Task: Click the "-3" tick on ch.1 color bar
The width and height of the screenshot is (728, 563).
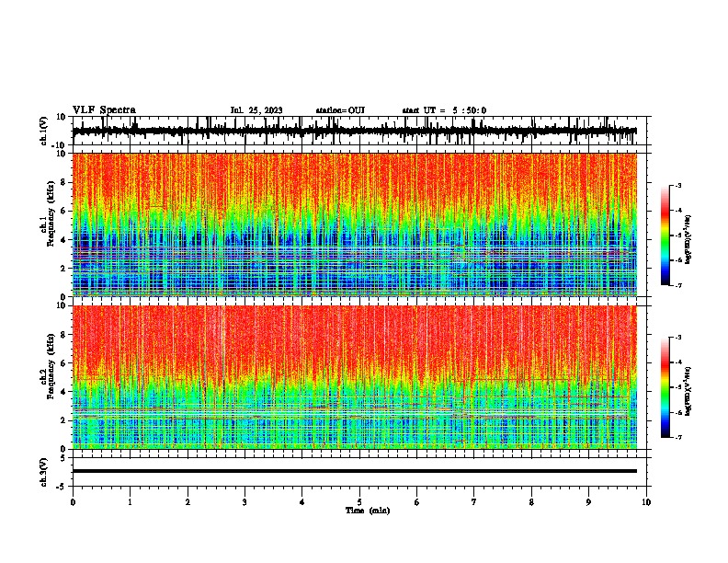Action: click(677, 185)
